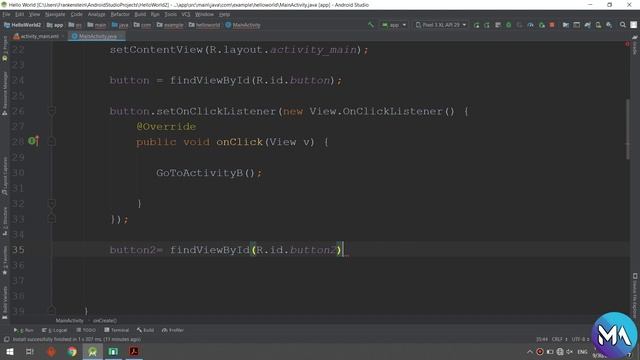Click the example package breadcrumb
Image resolution: width=640 pixels, height=360 pixels.
(170, 25)
